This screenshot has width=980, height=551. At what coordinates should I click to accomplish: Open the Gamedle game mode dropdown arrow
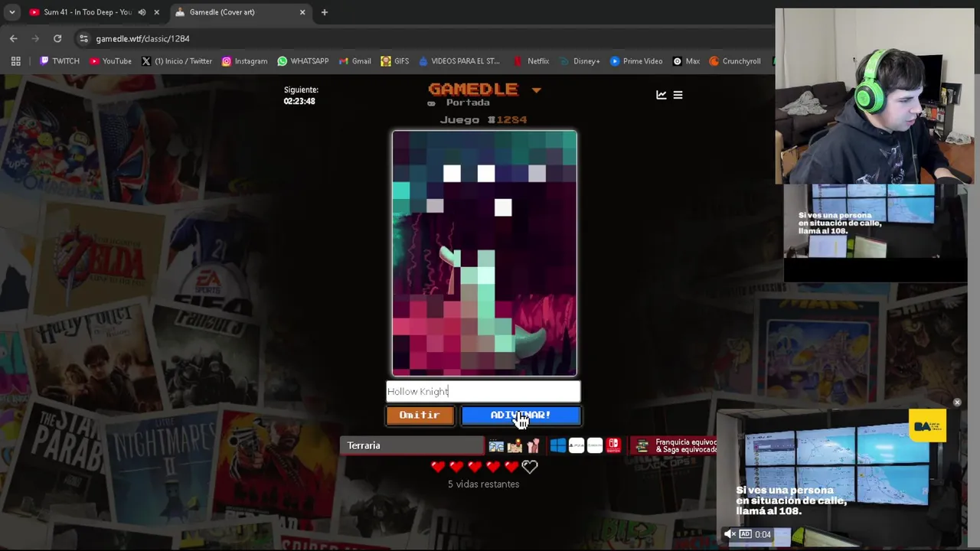coord(536,90)
